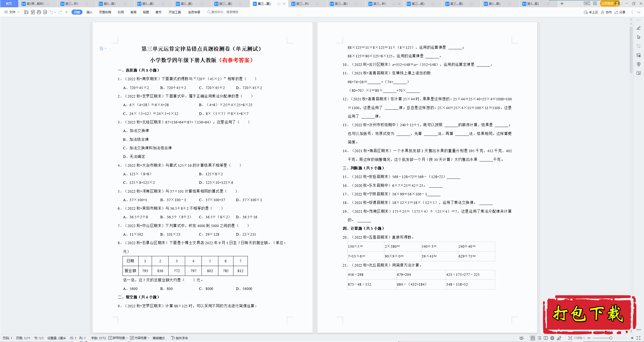Select the 开始 ribbon tab
644x342 pixels.
pyautogui.click(x=77, y=12)
